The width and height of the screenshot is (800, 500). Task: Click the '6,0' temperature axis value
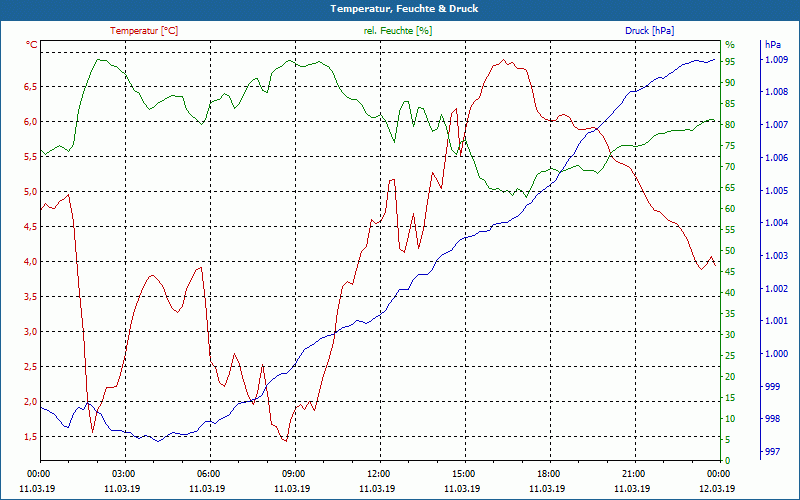[x=31, y=121]
